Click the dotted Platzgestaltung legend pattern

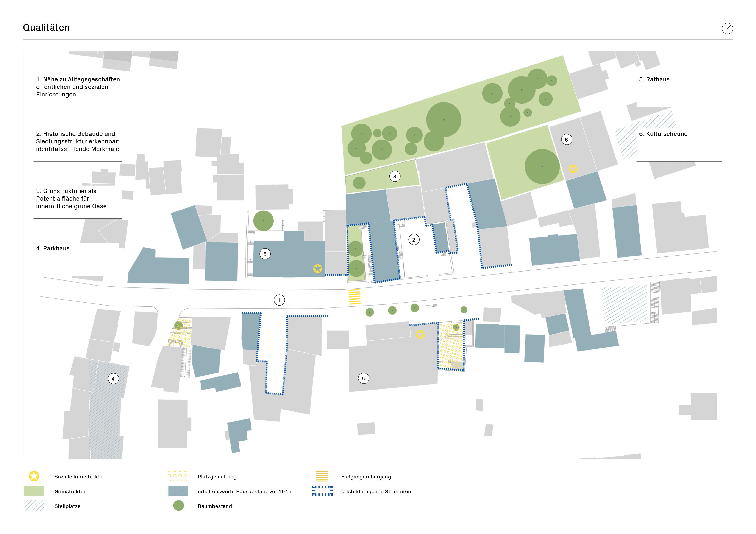tap(178, 476)
